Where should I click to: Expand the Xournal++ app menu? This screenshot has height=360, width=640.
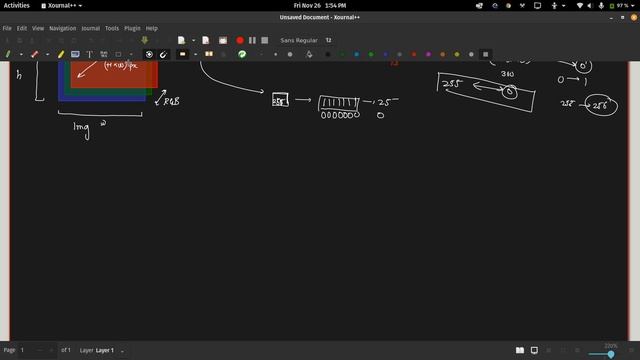tap(62, 6)
